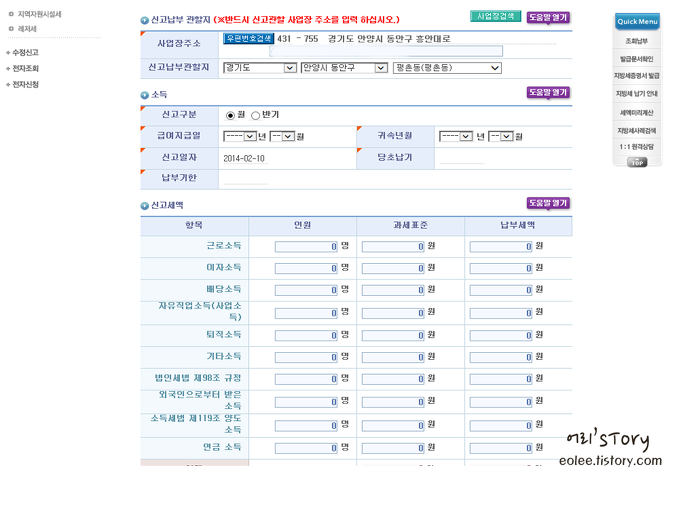Click the 근로소득 row label

click(x=224, y=246)
